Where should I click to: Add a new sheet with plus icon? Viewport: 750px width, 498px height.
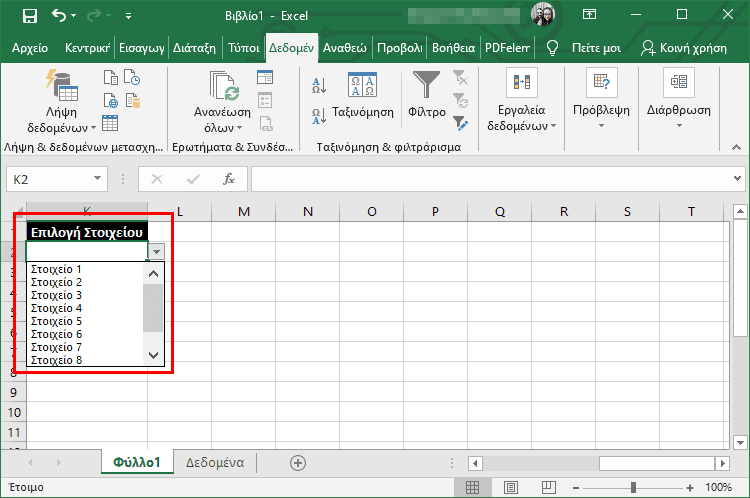[x=298, y=463]
